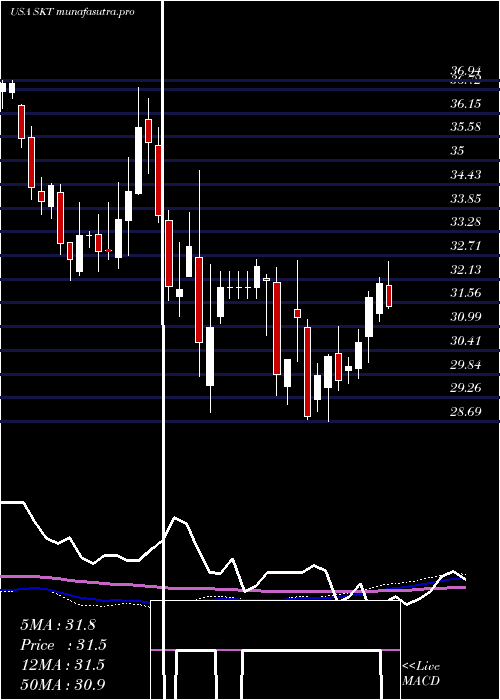Click the '5MA : 31.8' value
The image size is (500, 700).
[58, 625]
